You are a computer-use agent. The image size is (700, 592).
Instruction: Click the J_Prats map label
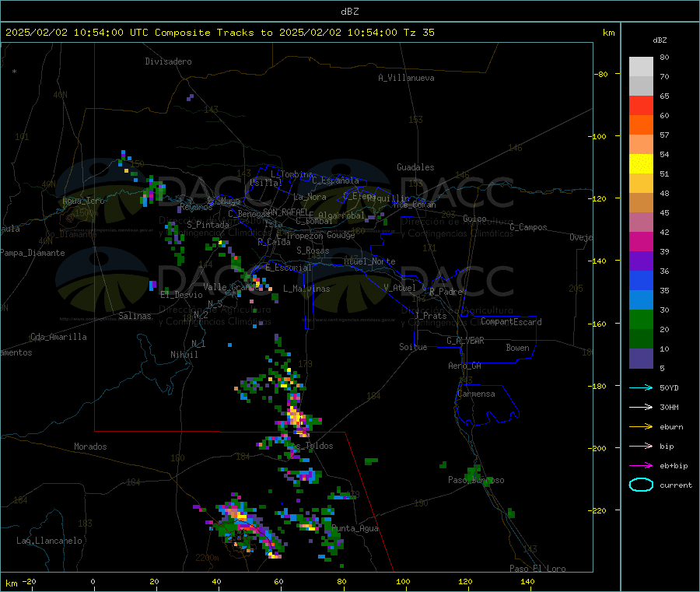tap(431, 316)
